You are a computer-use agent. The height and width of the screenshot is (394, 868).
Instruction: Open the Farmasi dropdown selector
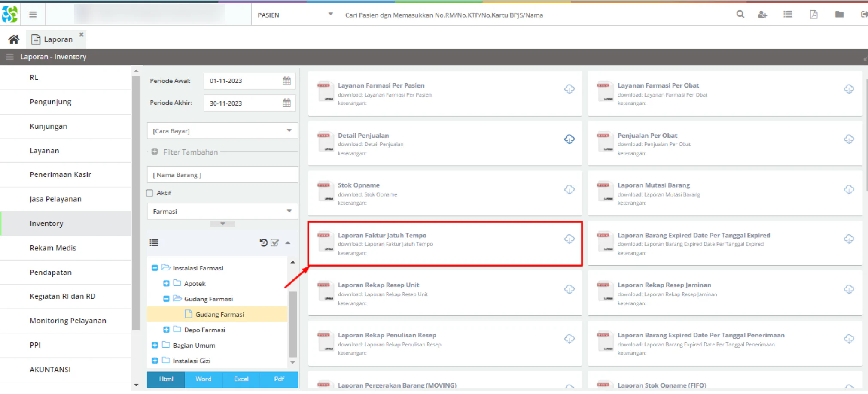click(222, 211)
